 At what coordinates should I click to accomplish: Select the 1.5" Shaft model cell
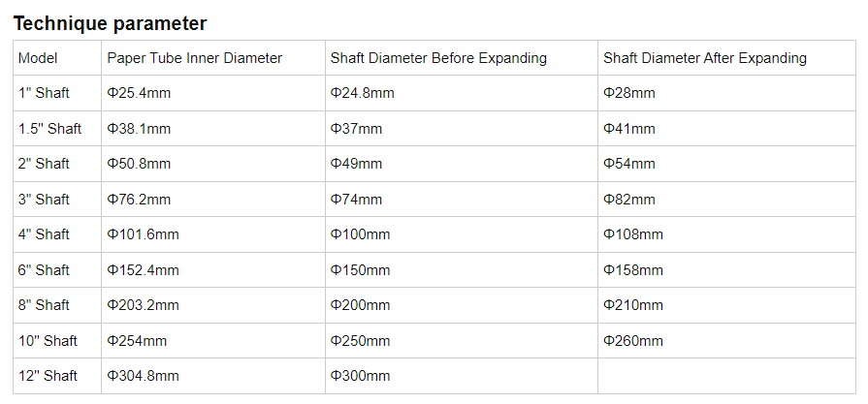[x=49, y=129]
